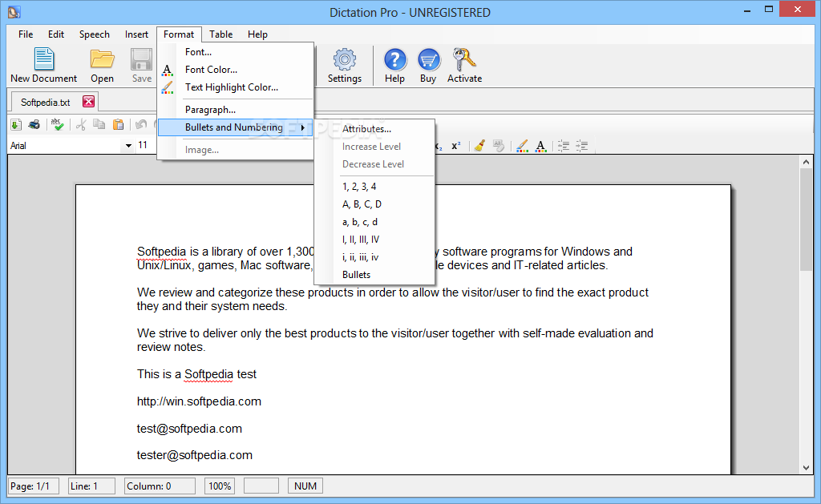Click the app icon in title bar
This screenshot has width=821, height=504.
(14, 11)
